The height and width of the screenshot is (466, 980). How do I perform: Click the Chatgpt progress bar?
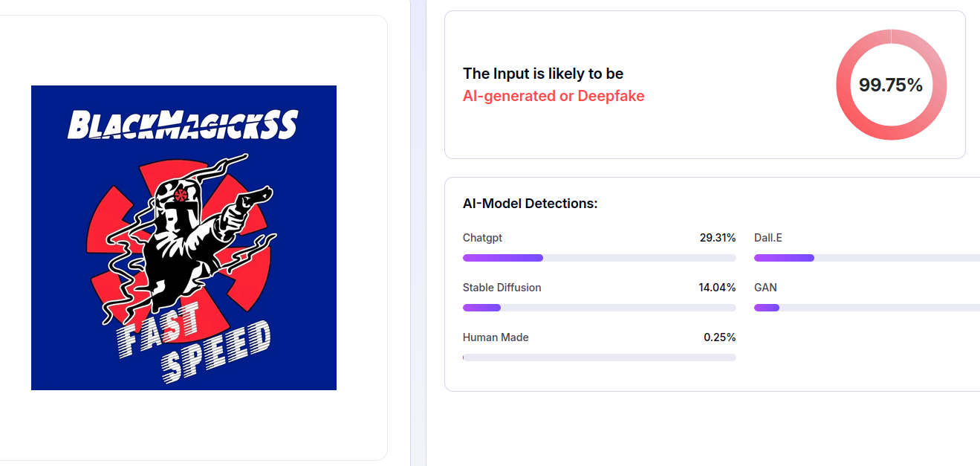[599, 258]
